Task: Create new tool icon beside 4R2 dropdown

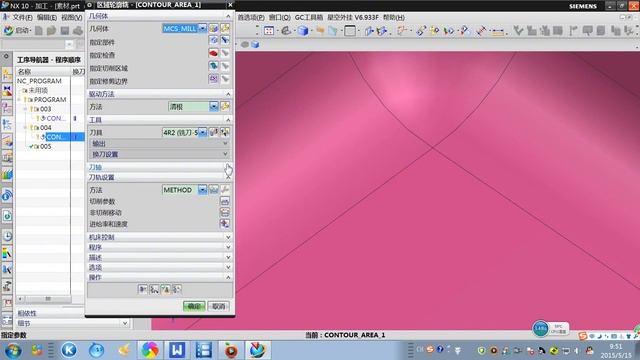Action: 213,132
